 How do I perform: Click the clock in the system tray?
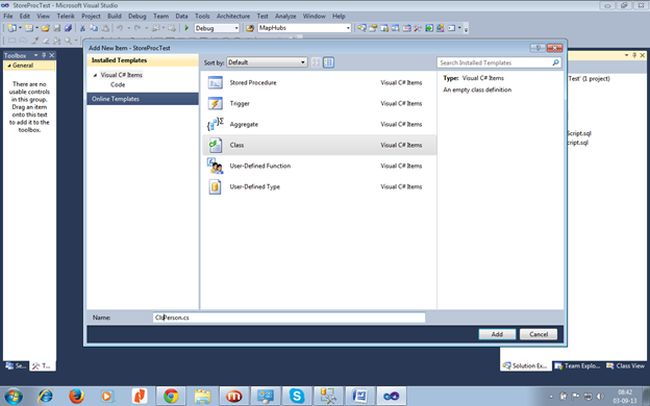tap(625, 396)
